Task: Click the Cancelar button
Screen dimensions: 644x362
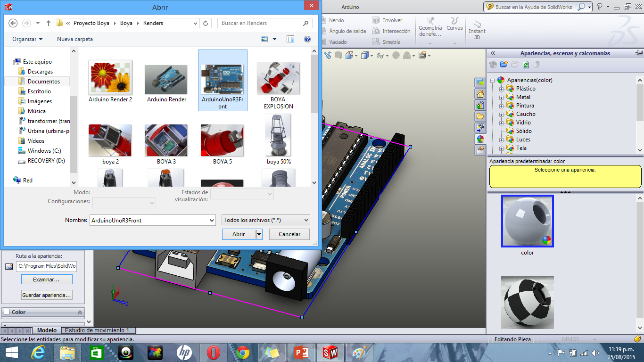Action: [x=289, y=234]
